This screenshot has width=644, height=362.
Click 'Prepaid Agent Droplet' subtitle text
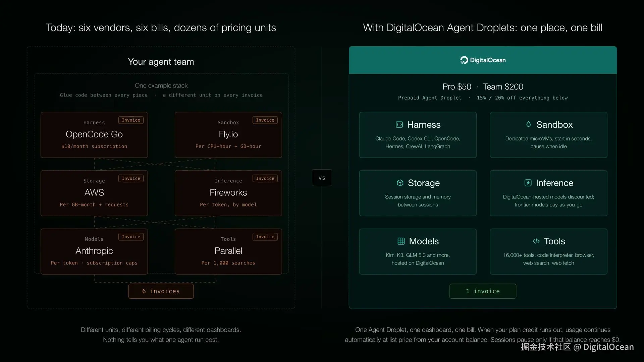[430, 98]
